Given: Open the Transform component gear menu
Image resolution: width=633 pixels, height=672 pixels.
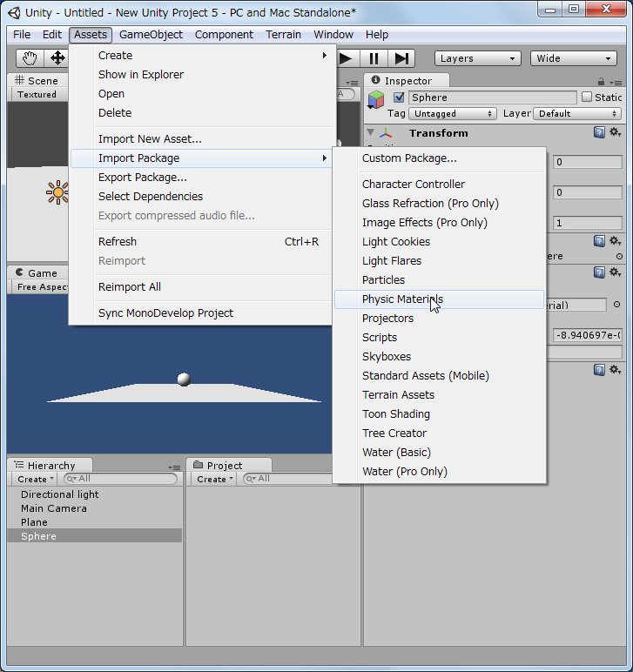Looking at the screenshot, I should [615, 132].
